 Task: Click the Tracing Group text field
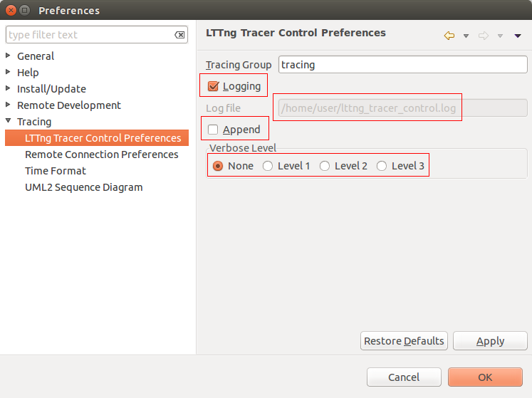[x=402, y=65]
